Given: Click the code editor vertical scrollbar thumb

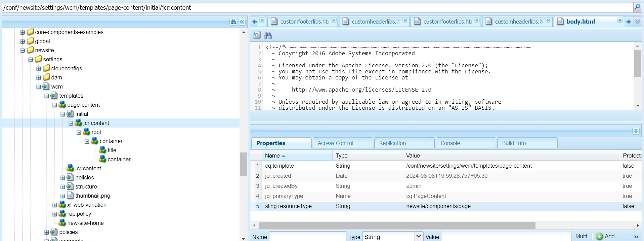Looking at the screenshot, I should (x=638, y=64).
